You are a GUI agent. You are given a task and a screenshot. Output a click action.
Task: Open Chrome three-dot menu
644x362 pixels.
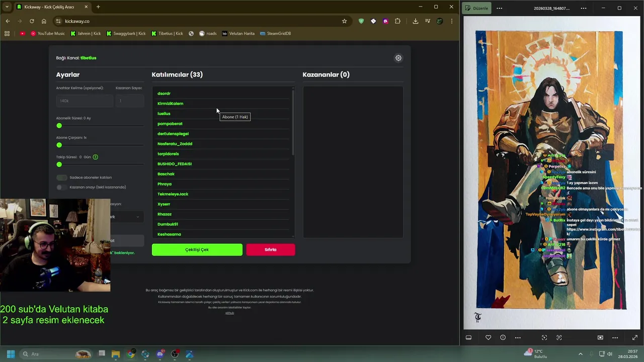pyautogui.click(x=452, y=21)
